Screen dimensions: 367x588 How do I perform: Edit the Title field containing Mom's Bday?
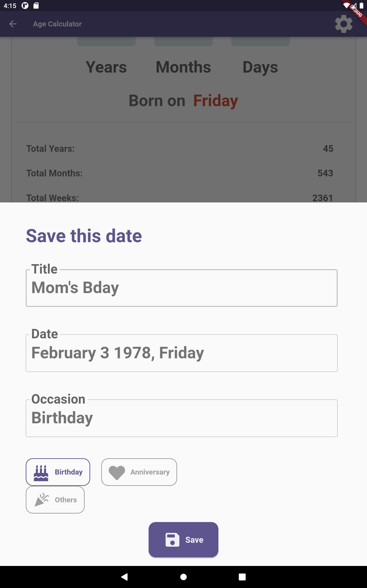[x=182, y=288]
